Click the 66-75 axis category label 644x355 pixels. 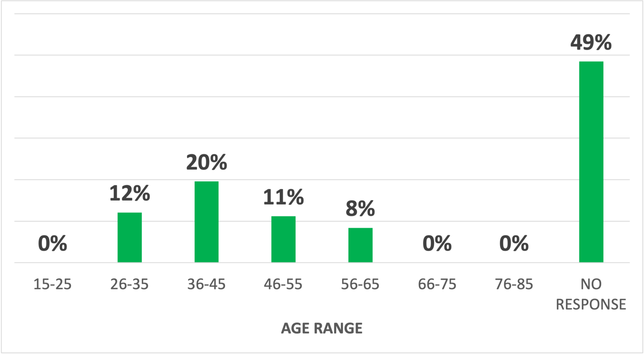(437, 285)
